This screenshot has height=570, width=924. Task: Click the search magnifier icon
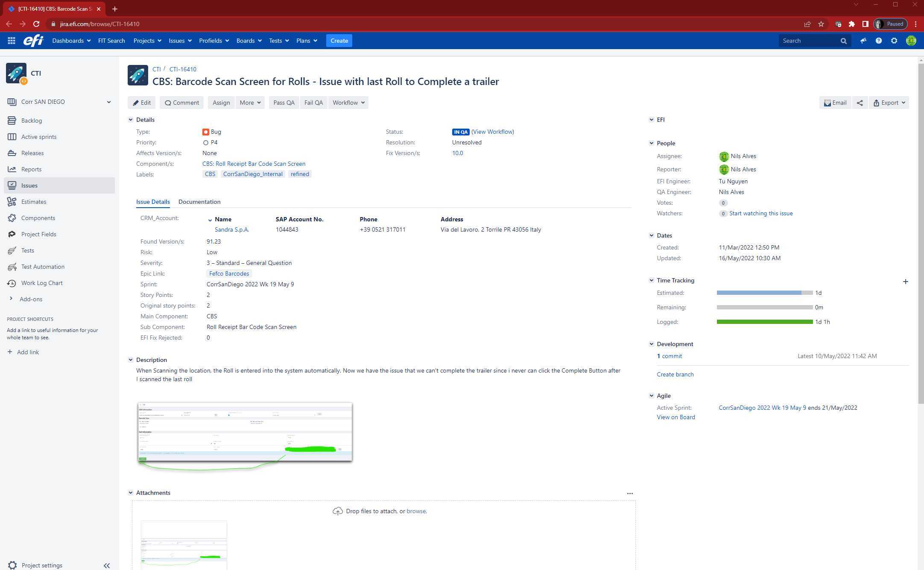click(x=843, y=41)
